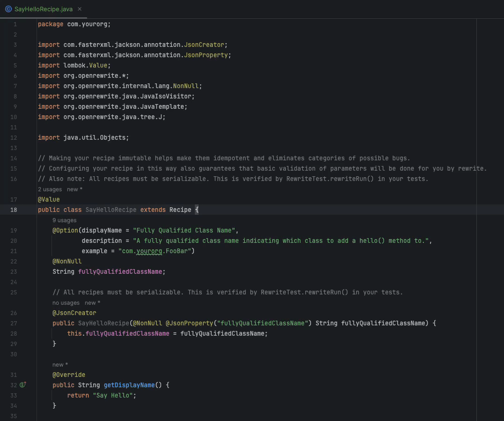The width and height of the screenshot is (504, 421).
Task: Click 'this.fullyQualifiedClassName' on line 28
Action: tap(118, 333)
